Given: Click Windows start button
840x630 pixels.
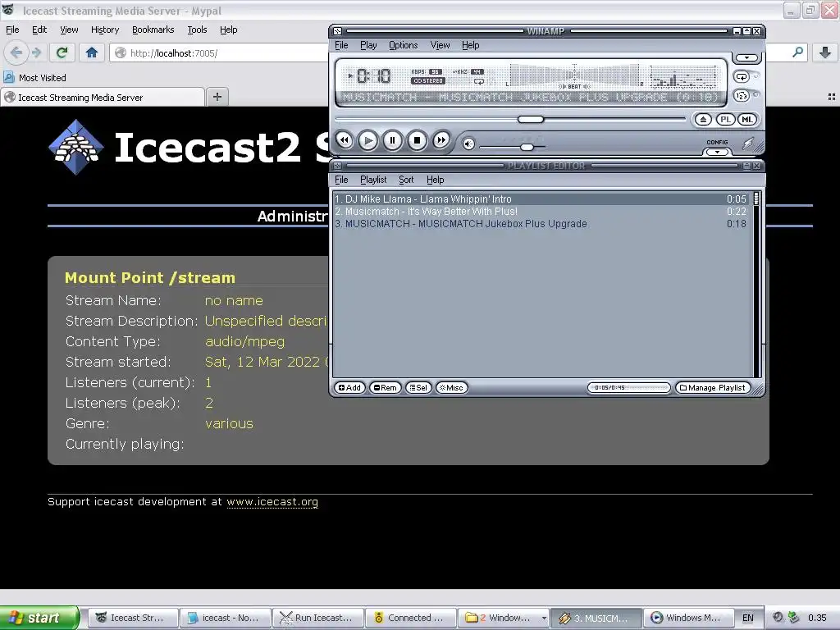Looking at the screenshot, I should pyautogui.click(x=39, y=618).
